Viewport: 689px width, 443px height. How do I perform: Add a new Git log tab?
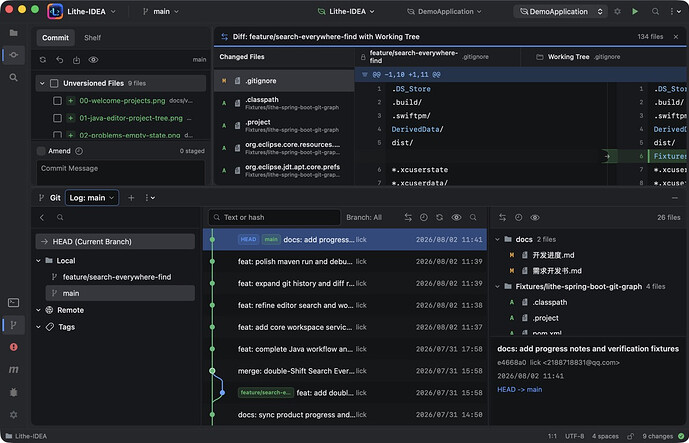[x=131, y=198]
